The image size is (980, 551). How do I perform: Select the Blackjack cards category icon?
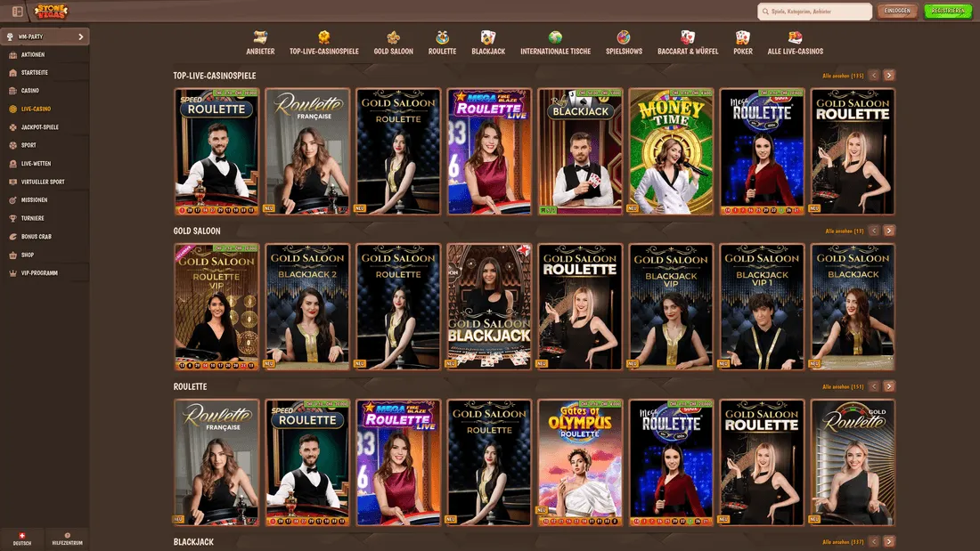point(488,37)
